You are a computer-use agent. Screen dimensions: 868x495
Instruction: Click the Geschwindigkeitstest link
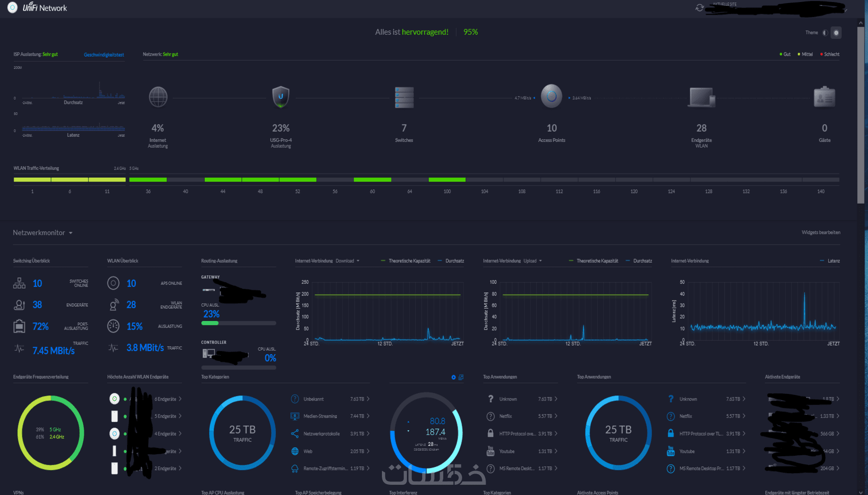coord(104,55)
